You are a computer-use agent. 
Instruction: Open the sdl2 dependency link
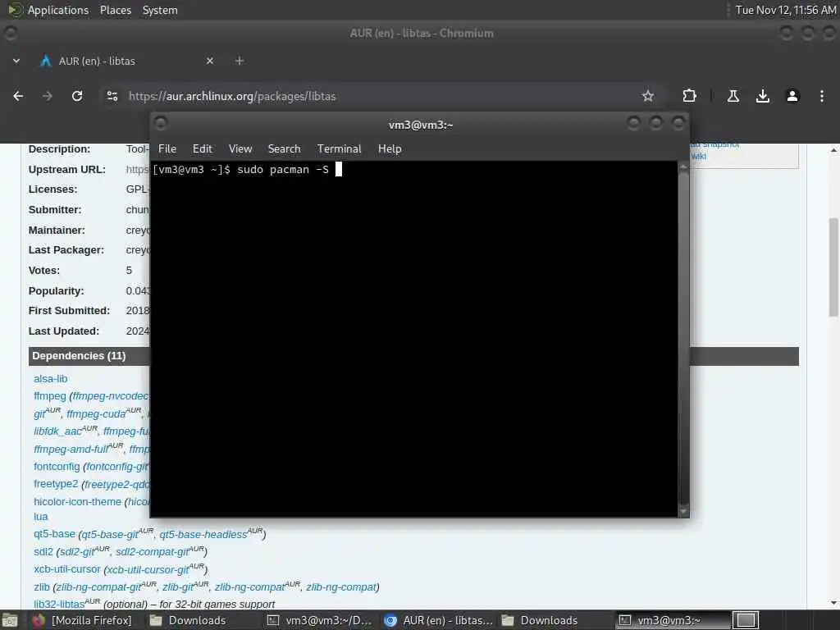coord(43,552)
